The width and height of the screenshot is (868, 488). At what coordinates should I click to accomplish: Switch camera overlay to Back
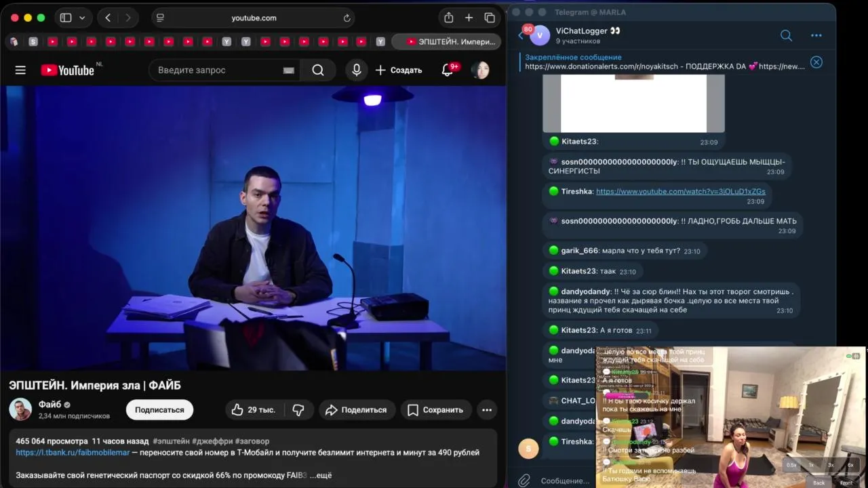(819, 483)
